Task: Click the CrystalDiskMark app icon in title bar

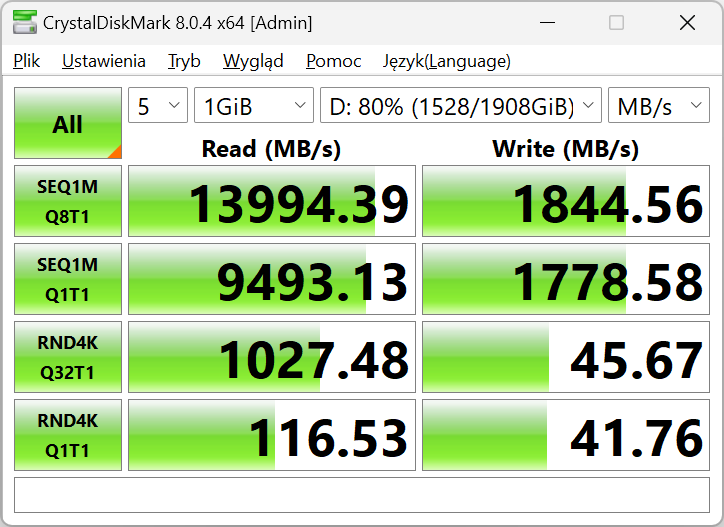Action: (25, 22)
